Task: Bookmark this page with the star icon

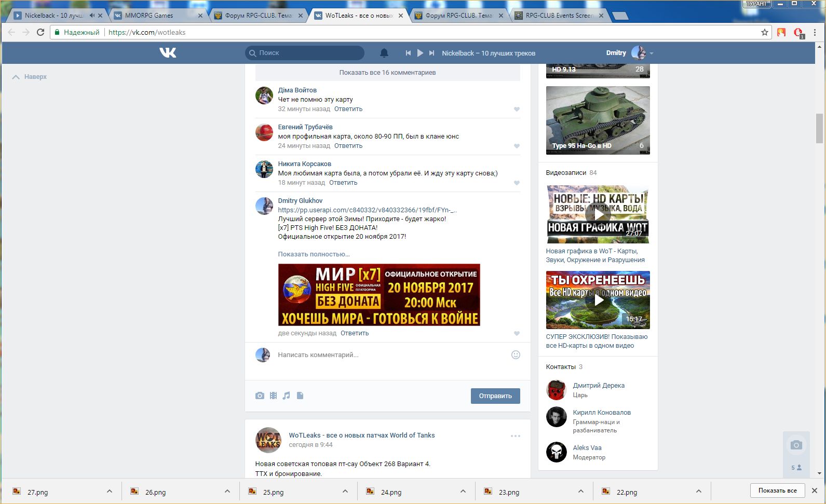Action: coord(765,32)
